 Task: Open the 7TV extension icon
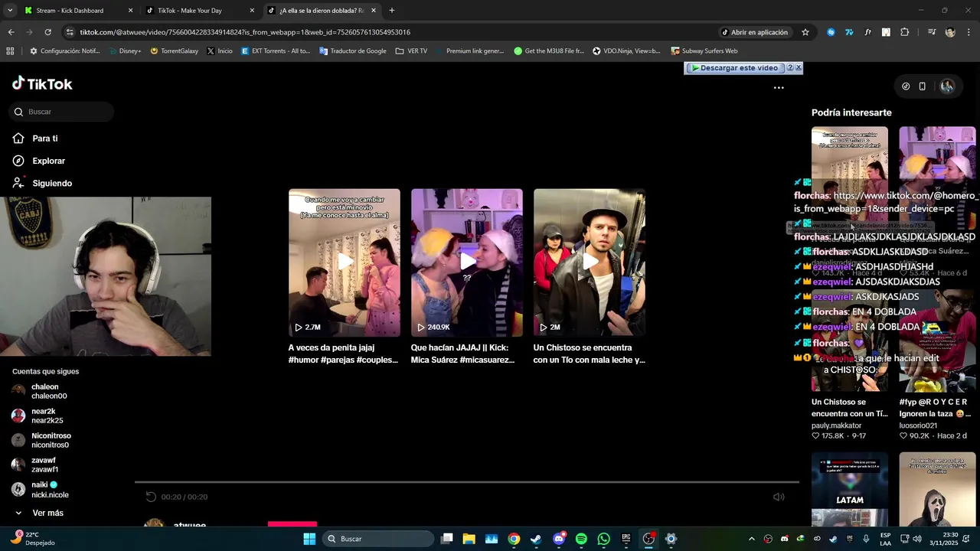coord(849,32)
